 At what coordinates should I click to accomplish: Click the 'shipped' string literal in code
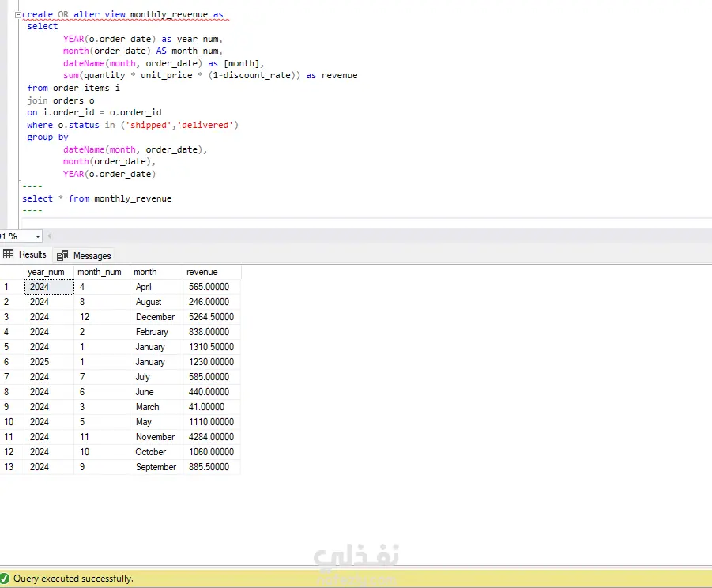pos(149,125)
